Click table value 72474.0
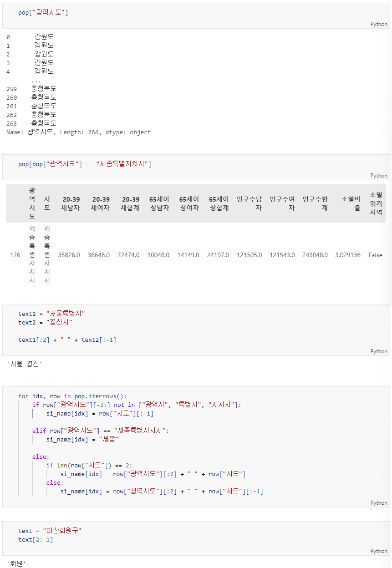 coord(128,255)
